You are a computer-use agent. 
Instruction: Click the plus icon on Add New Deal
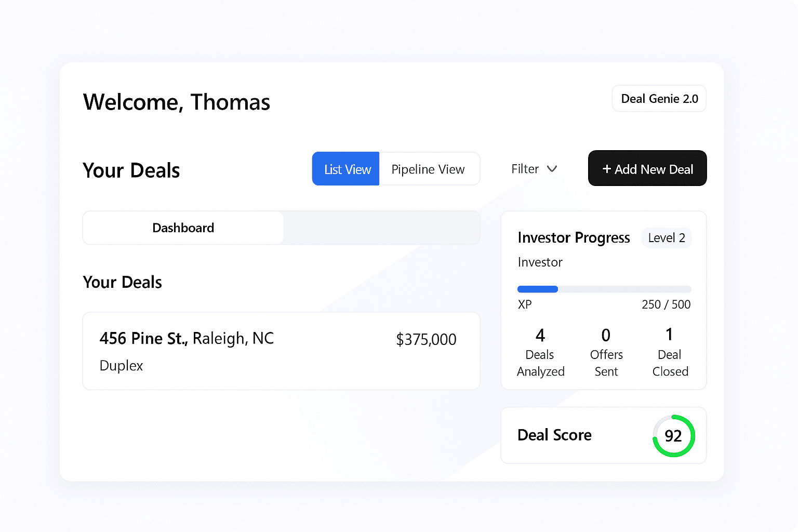tap(607, 169)
